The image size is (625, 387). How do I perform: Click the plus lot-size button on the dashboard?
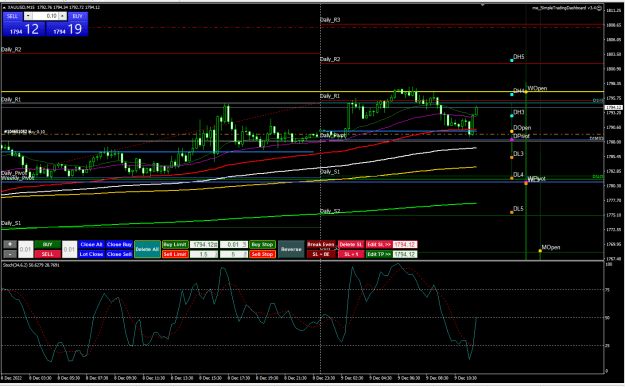tap(10, 244)
